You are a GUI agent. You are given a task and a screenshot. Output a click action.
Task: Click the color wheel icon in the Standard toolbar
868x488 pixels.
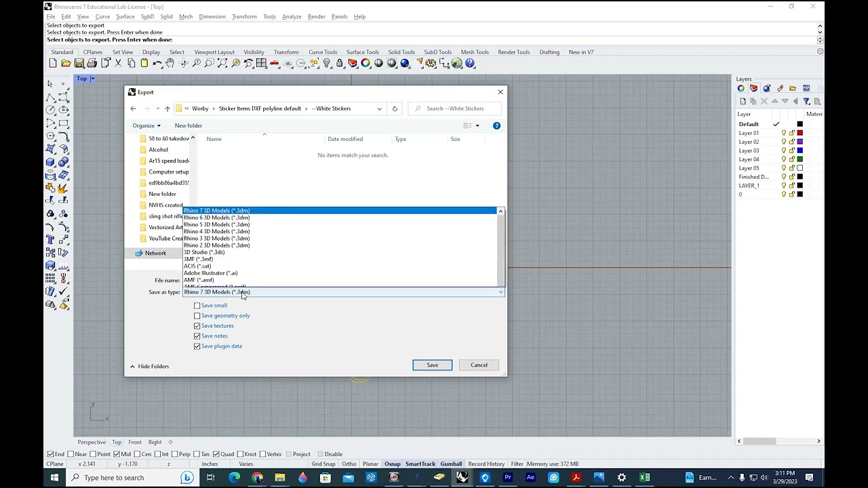click(366, 63)
